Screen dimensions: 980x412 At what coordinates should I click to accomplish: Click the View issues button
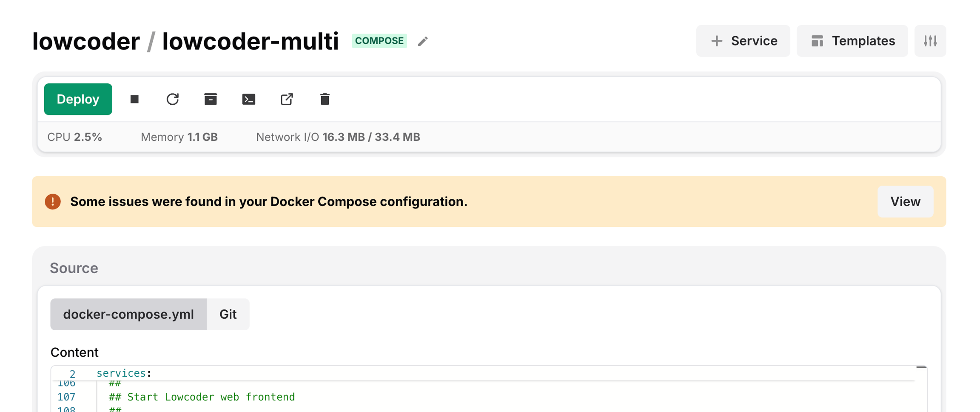[x=905, y=201]
